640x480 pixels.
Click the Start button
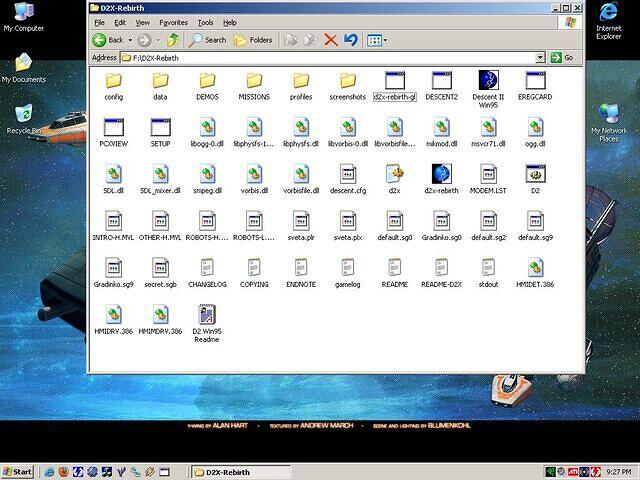[17, 472]
